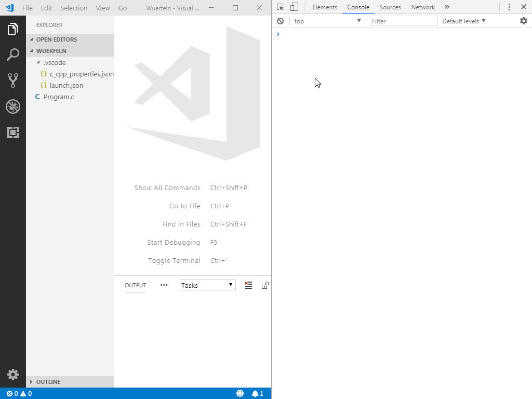Open the Source Control view
The height and width of the screenshot is (399, 532).
click(x=12, y=81)
